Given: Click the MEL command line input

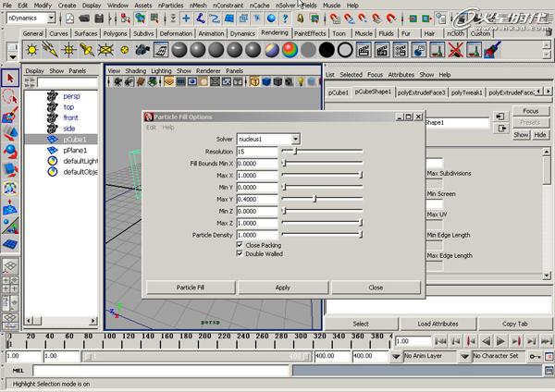Looking at the screenshot, I should pos(161,371).
